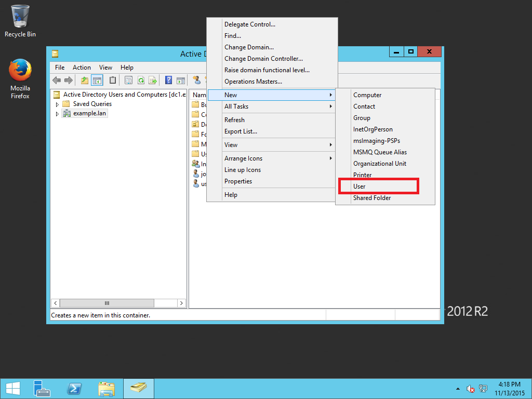Click the Saved Queries folder icon

66,104
